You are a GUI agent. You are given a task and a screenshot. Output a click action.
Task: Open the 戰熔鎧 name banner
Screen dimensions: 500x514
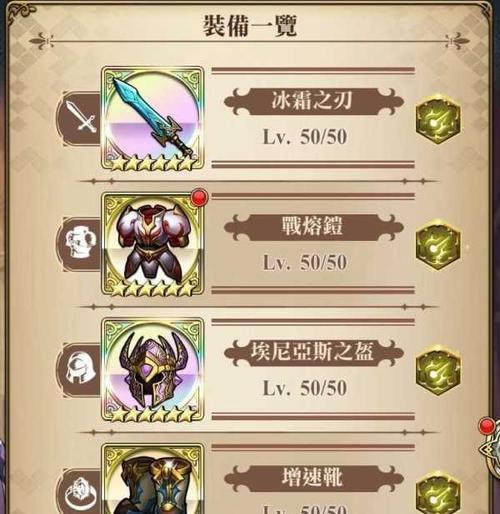coord(313,227)
